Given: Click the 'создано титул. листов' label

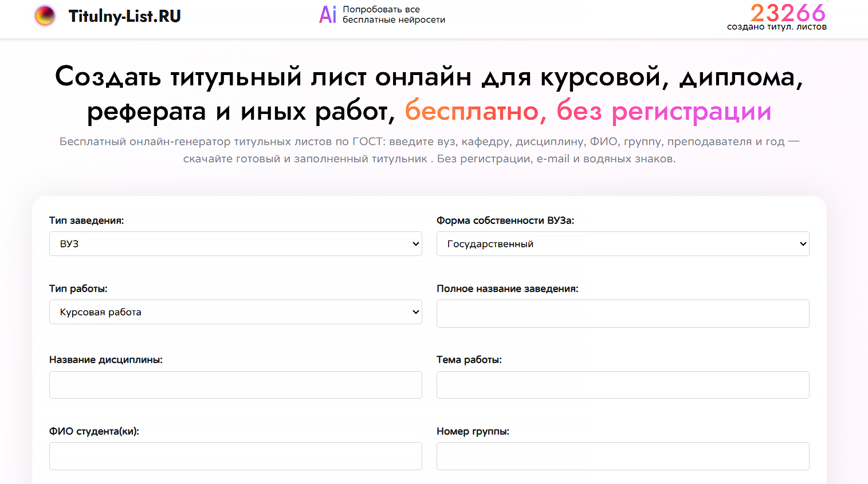Looking at the screenshot, I should (776, 26).
